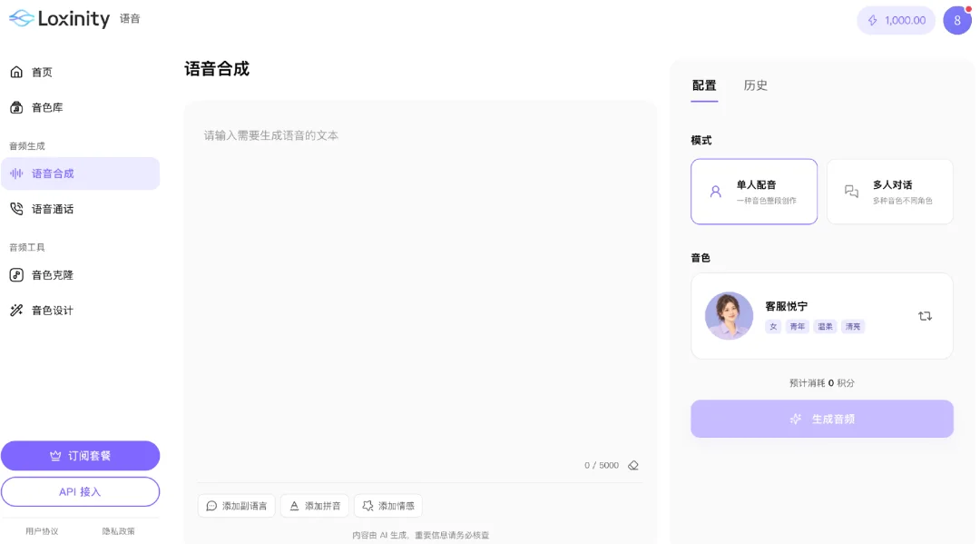Click the crown icon on 订阅套餐
Image resolution: width=980 pixels, height=544 pixels.
[55, 456]
